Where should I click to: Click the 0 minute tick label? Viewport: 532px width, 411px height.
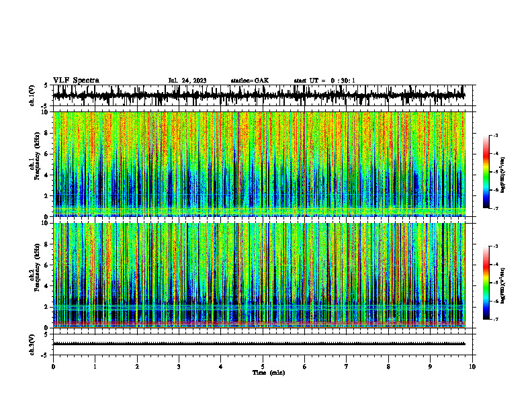[x=53, y=367]
